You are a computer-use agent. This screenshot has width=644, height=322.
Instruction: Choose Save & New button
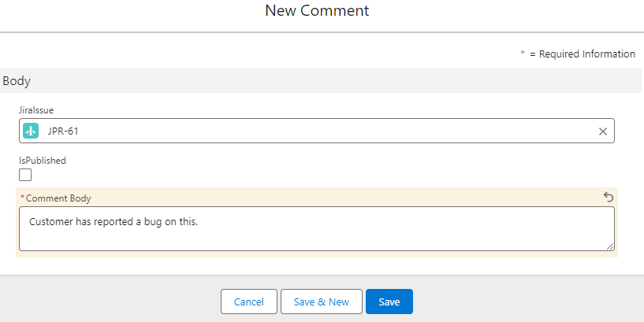tap(321, 302)
